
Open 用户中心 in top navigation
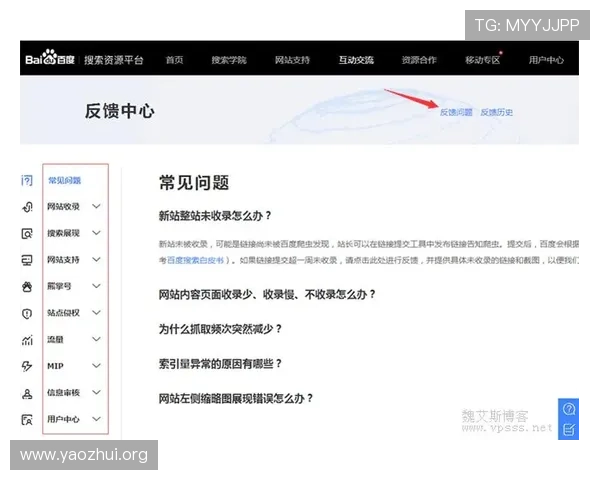point(546,60)
